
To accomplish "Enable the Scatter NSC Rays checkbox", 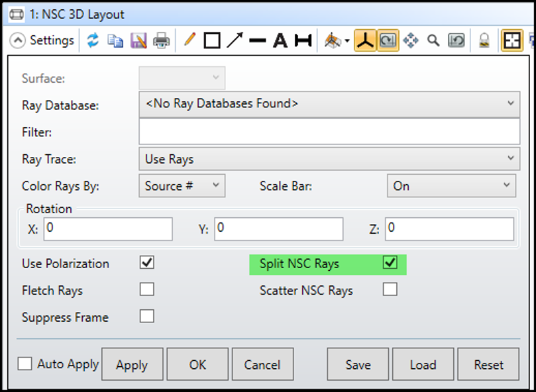I will click(390, 289).
